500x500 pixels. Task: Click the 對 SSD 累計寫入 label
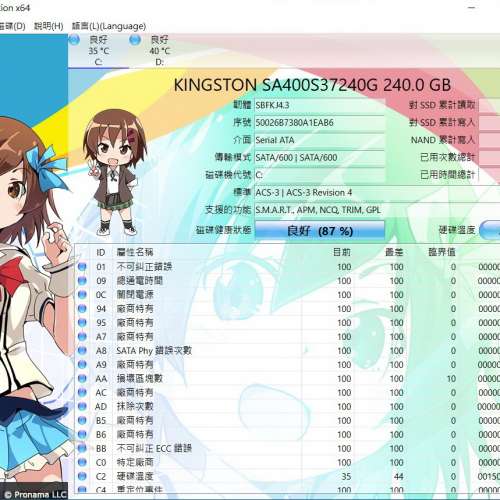(442, 123)
